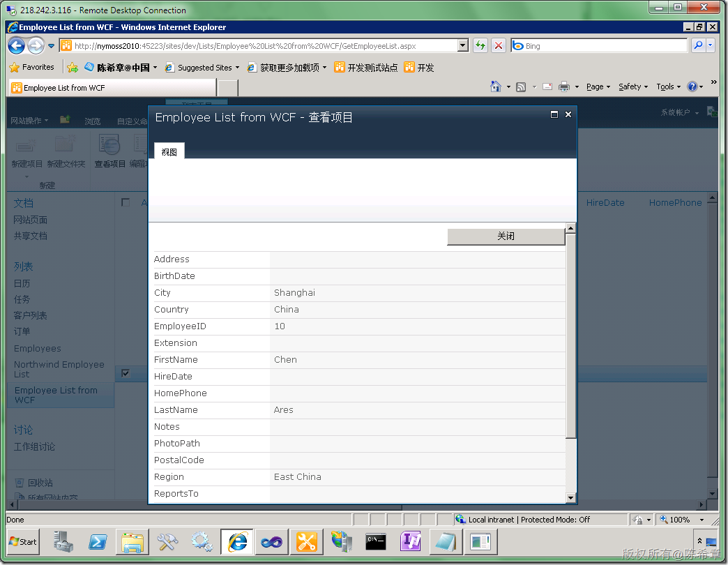This screenshot has width=728, height=565.
Task: Click the RSS Feeds icon
Action: pos(521,86)
